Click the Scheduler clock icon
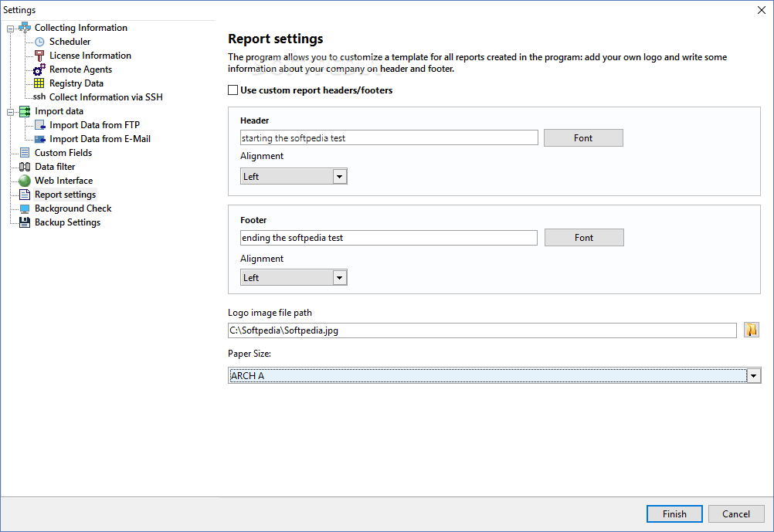774x532 pixels. coord(40,42)
